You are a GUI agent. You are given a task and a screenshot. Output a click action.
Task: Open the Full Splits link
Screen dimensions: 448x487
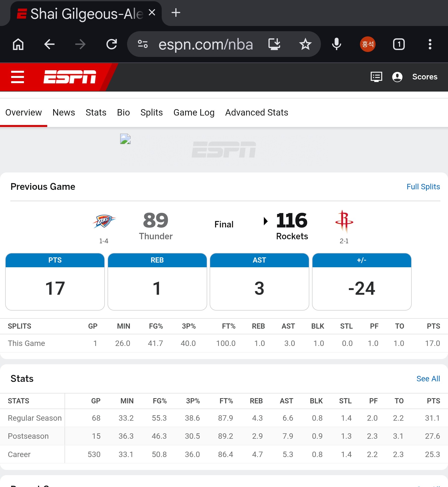click(423, 187)
